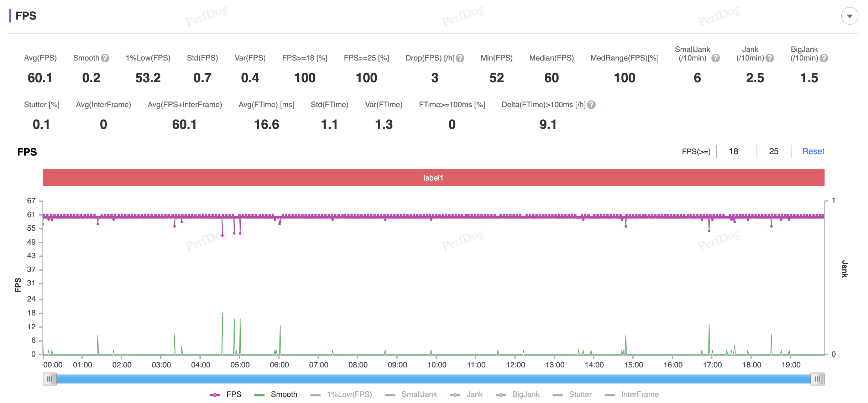Click left handle of time range slider
868x403 pixels.
point(49,379)
